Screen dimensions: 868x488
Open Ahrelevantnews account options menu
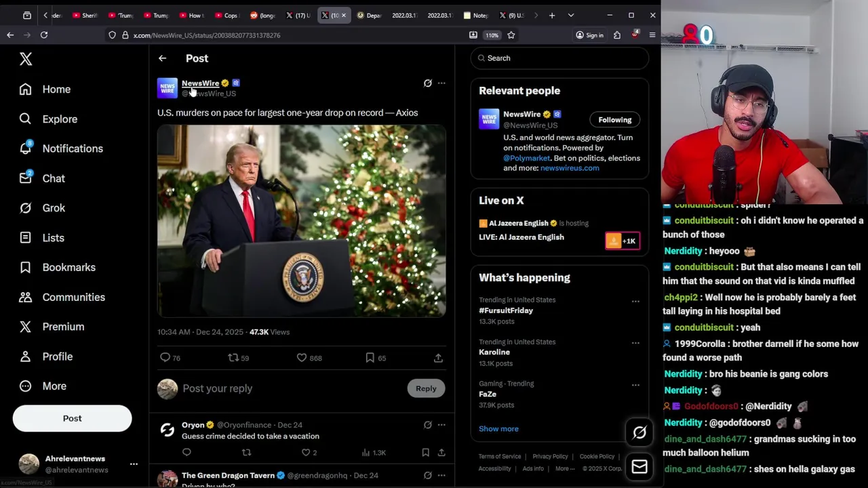coord(134,464)
